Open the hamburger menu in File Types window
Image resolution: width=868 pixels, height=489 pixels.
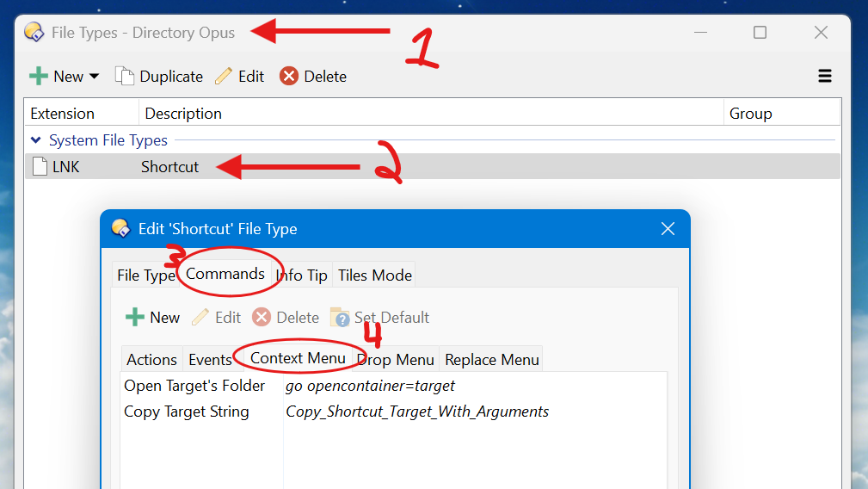[x=824, y=76]
